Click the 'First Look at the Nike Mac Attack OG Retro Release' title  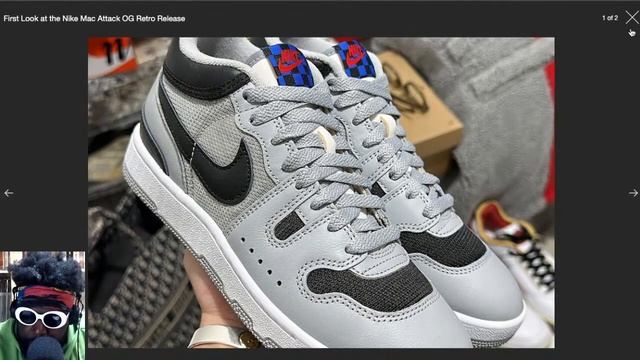(94, 18)
